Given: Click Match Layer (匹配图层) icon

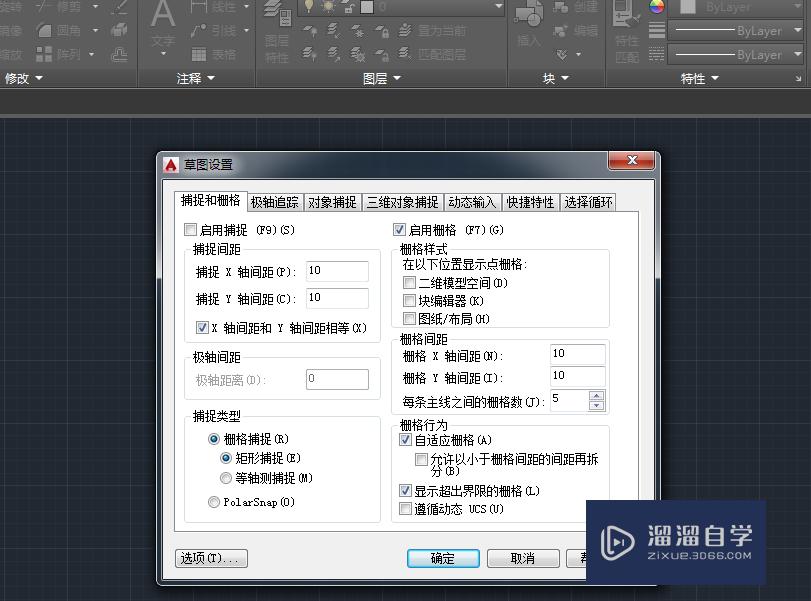Looking at the screenshot, I should point(405,53).
